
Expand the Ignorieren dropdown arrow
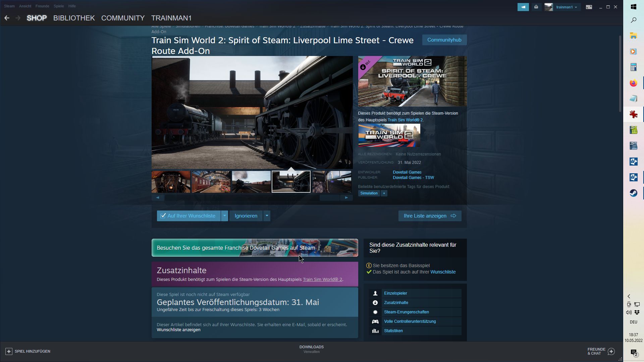pyautogui.click(x=267, y=216)
